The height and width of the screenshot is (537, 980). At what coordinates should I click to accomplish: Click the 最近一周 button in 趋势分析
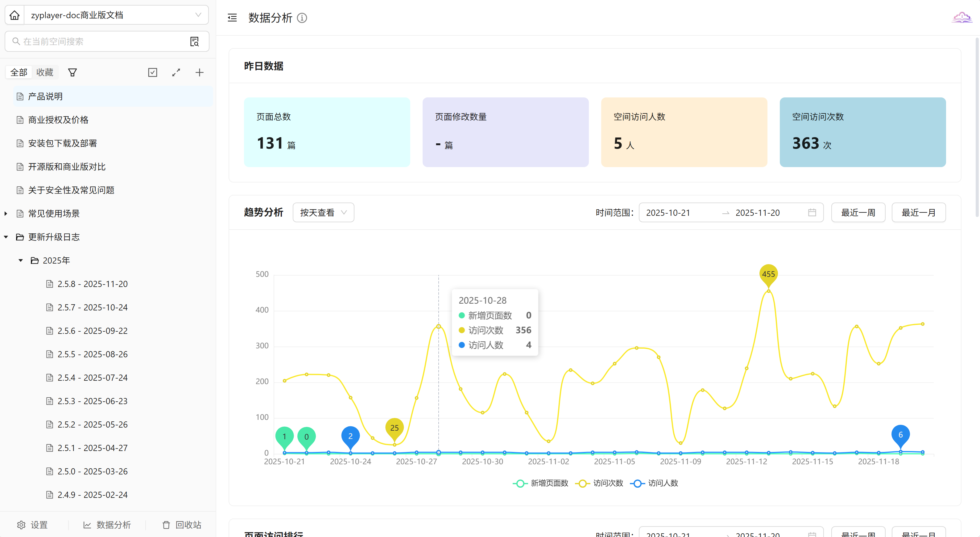point(858,213)
